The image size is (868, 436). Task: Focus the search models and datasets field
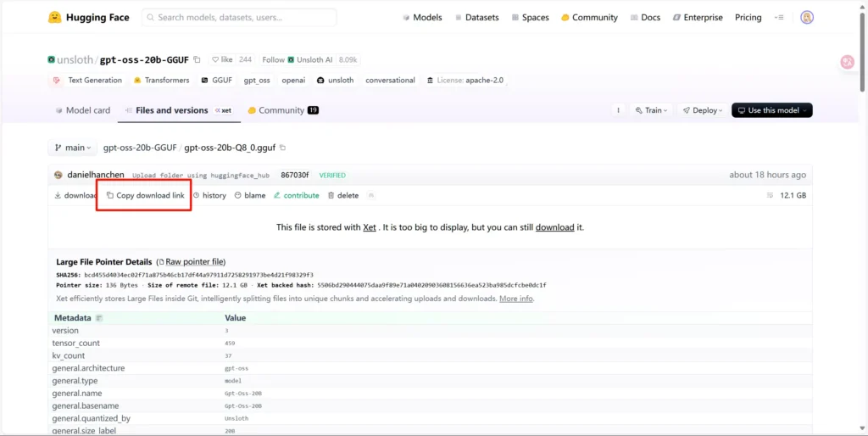239,17
